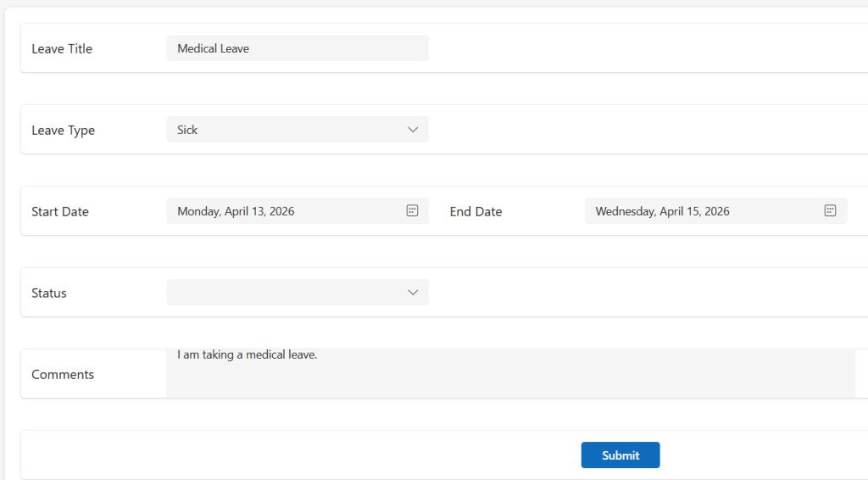Submit the leave request form
This screenshot has width=868, height=480.
tap(620, 455)
